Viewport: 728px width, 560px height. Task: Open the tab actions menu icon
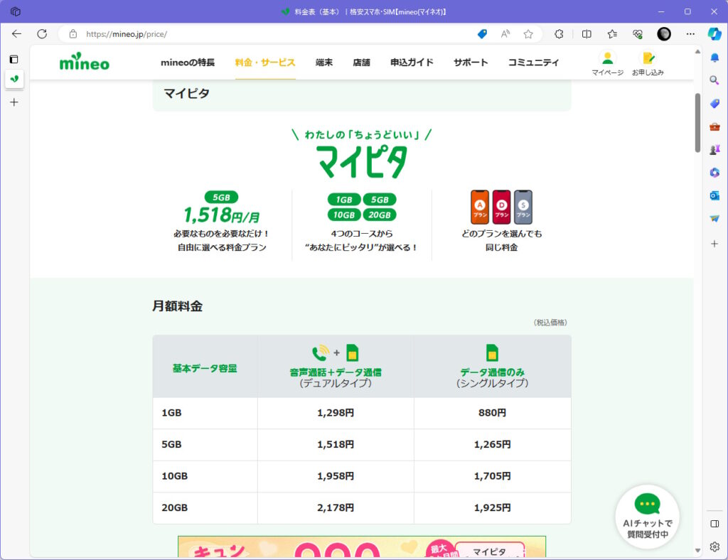pyautogui.click(x=14, y=59)
